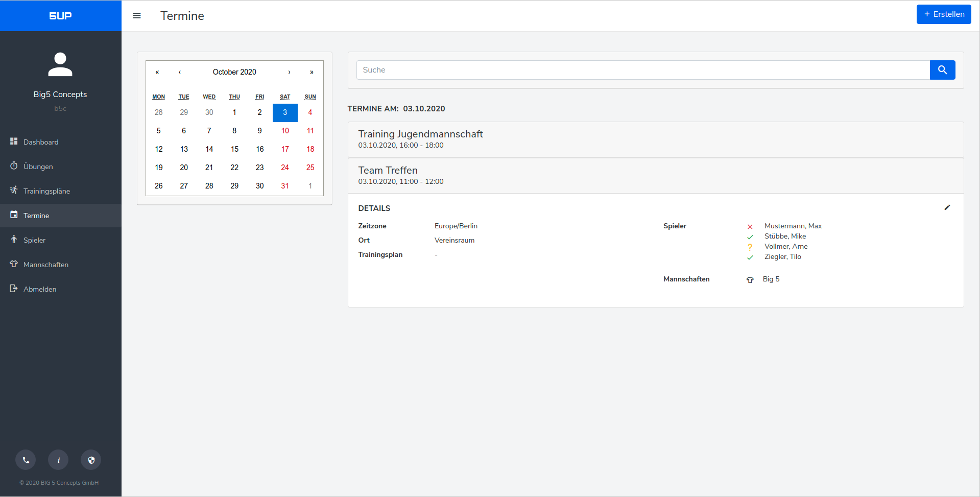Click the shield privacy icon
This screenshot has height=497, width=980.
91,460
